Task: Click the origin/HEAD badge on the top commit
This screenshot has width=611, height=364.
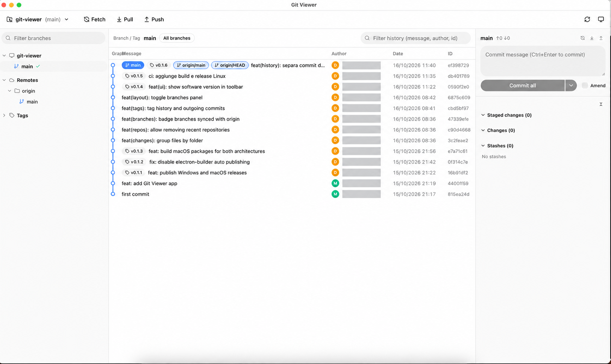Action: pos(230,65)
